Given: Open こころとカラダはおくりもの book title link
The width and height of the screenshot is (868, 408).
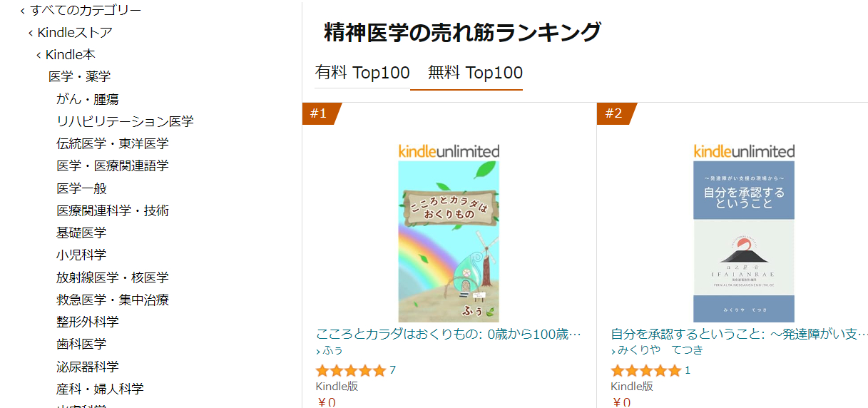Looking at the screenshot, I should coord(449,334).
